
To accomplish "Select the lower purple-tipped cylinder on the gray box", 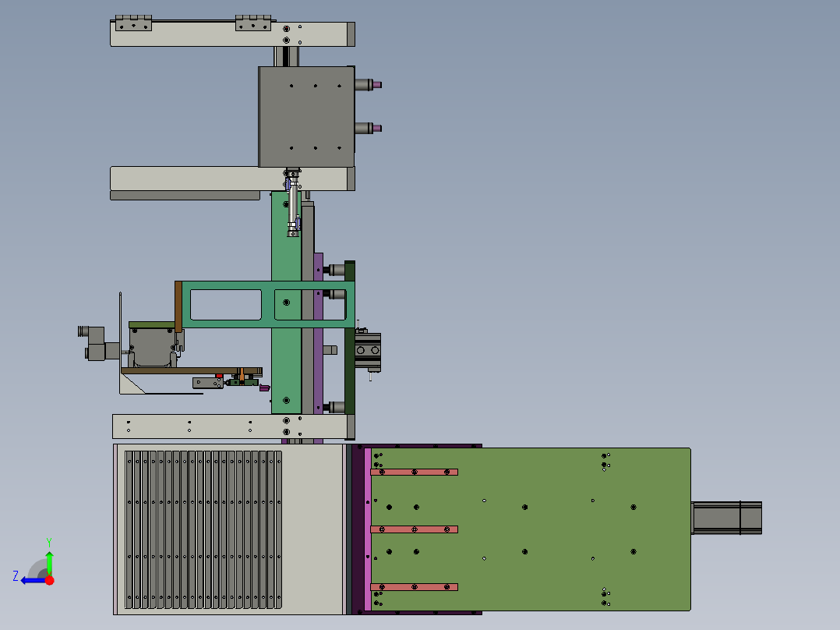I will coord(368,128).
